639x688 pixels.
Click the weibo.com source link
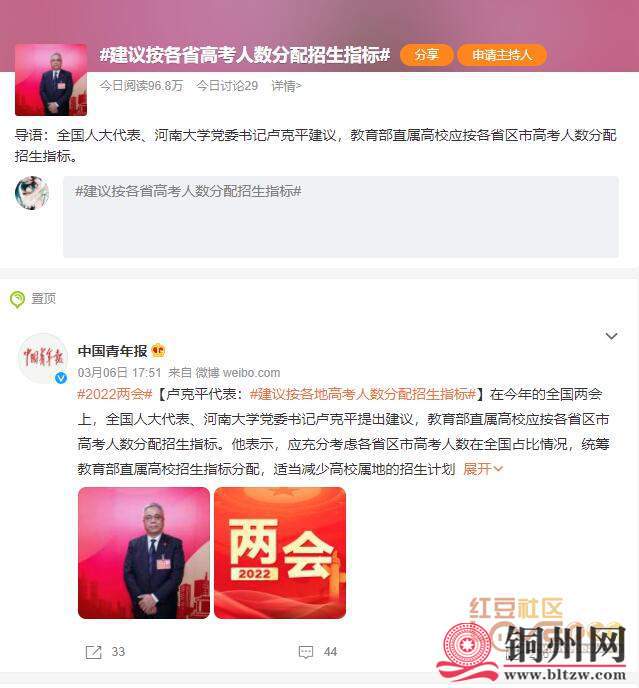(x=251, y=373)
